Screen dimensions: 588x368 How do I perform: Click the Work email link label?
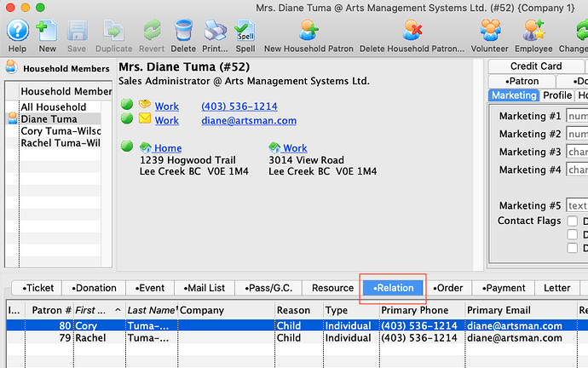pos(167,121)
